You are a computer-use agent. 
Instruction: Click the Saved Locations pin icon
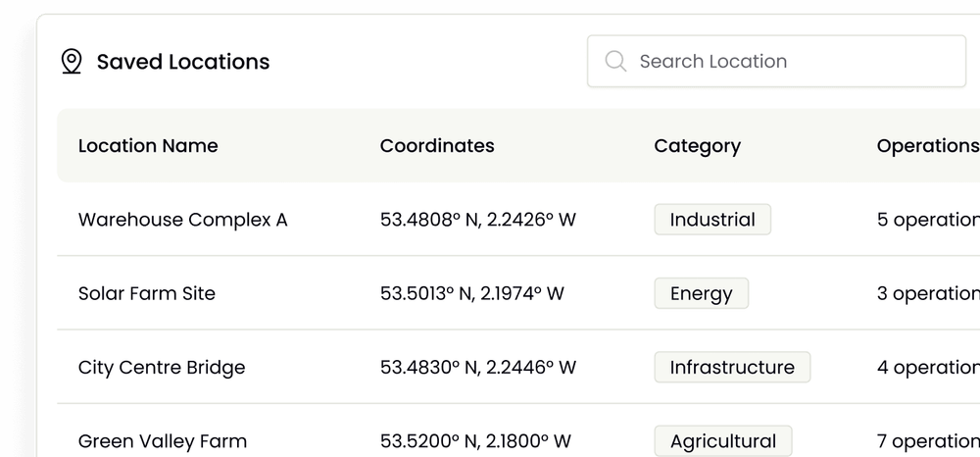coord(71,62)
